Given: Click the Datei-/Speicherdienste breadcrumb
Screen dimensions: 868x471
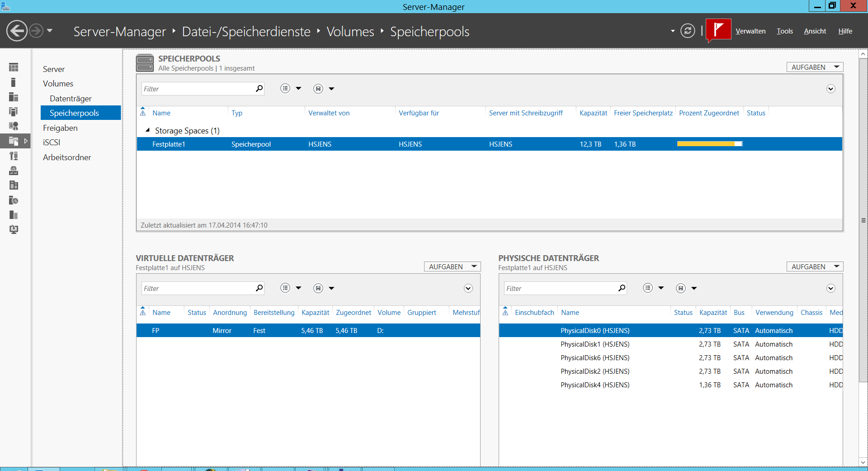Looking at the screenshot, I should [x=246, y=31].
